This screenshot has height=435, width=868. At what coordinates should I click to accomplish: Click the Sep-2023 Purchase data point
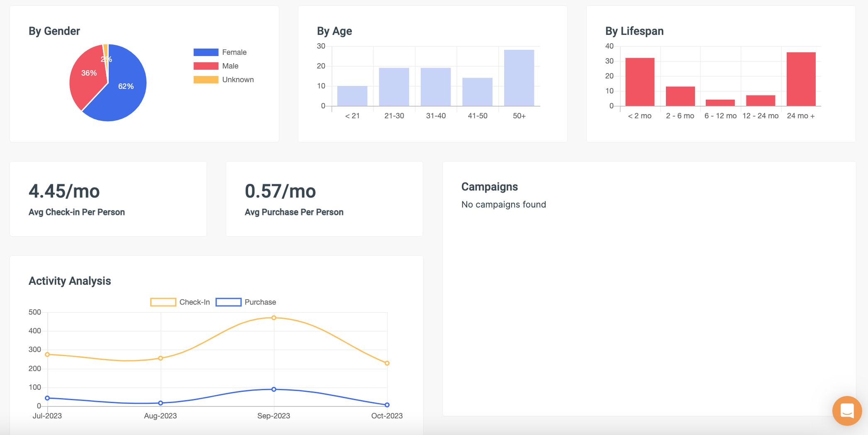[274, 389]
